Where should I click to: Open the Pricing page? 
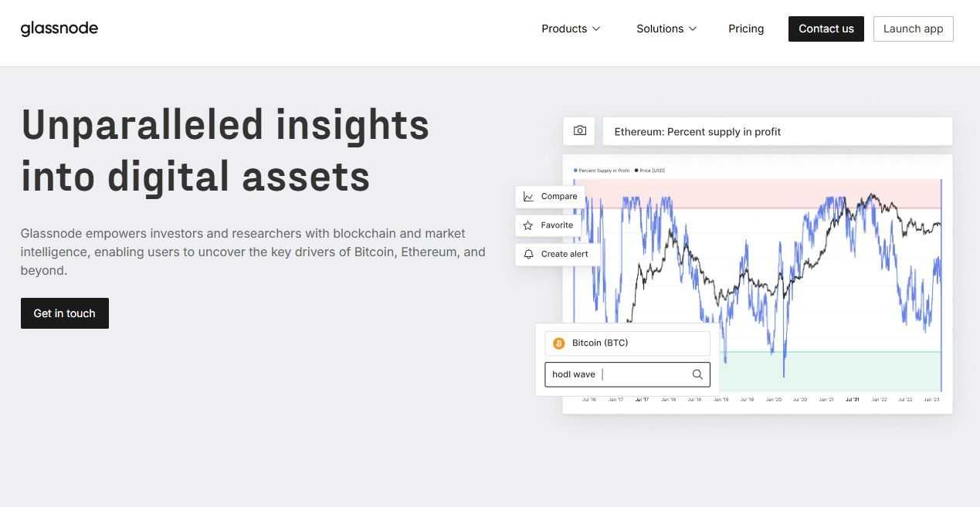point(746,29)
